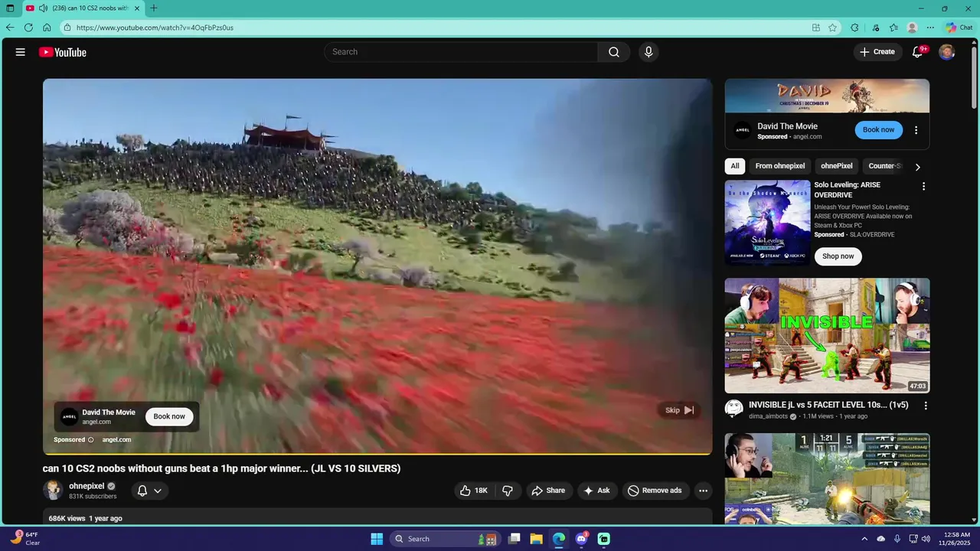The width and height of the screenshot is (980, 551).
Task: Click angel.com link under the video ad
Action: click(116, 440)
